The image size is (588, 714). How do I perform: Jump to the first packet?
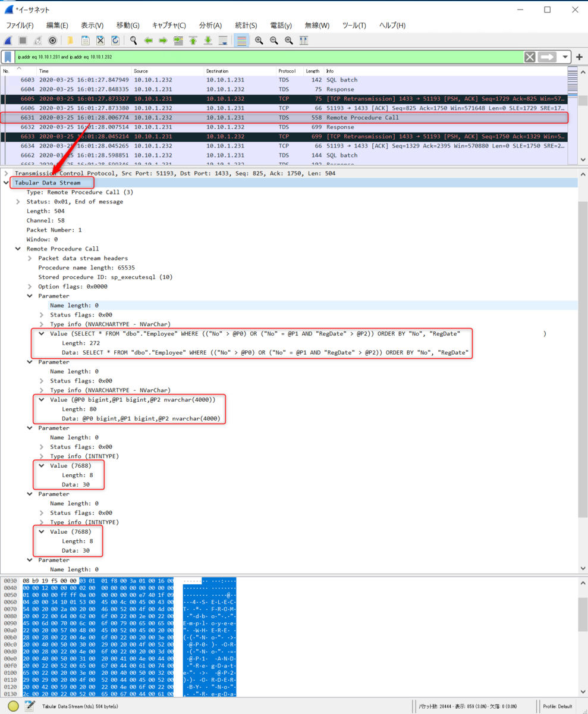(x=193, y=40)
